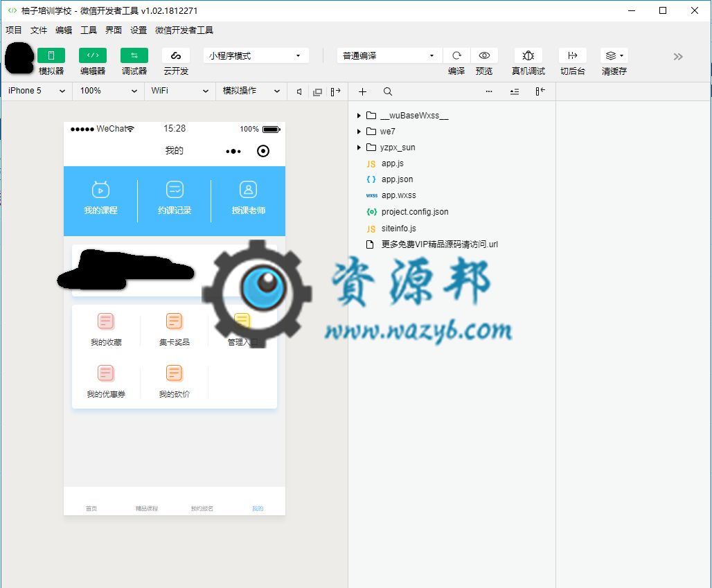This screenshot has width=712, height=588.
Task: Open the 工具 menu
Action: pyautogui.click(x=89, y=30)
